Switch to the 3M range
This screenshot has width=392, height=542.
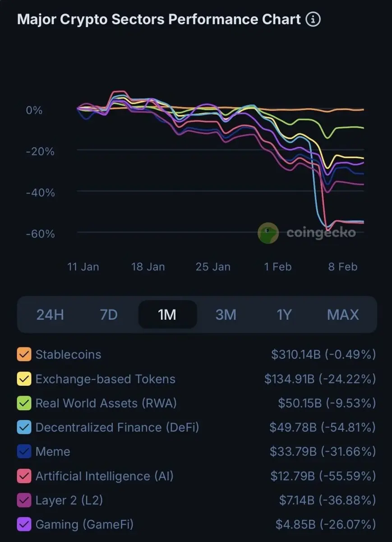(x=226, y=314)
